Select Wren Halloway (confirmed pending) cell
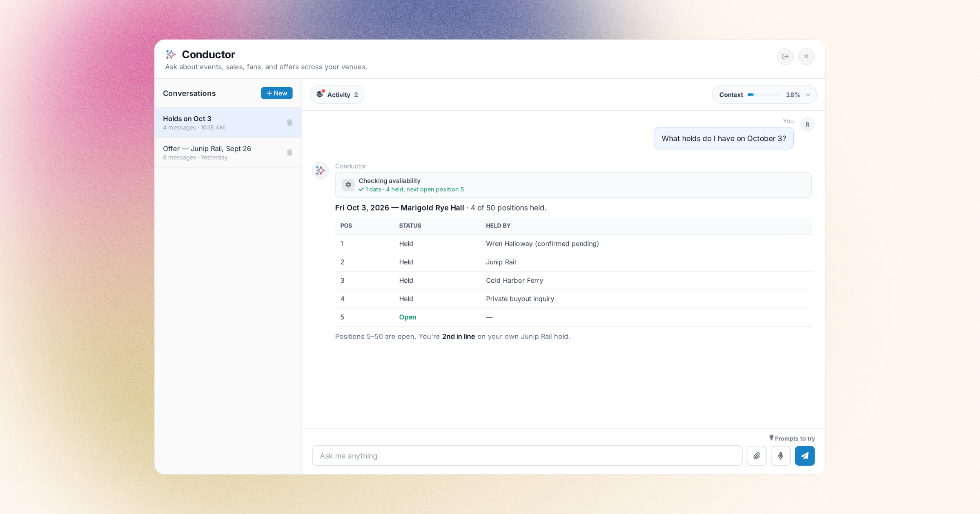This screenshot has width=980, height=514. point(542,244)
